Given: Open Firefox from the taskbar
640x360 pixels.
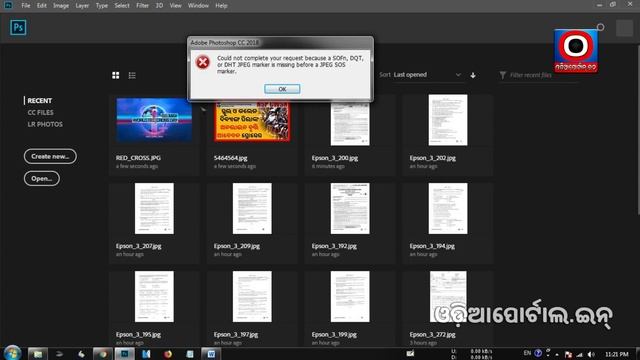Looking at the screenshot, I should tap(168, 354).
